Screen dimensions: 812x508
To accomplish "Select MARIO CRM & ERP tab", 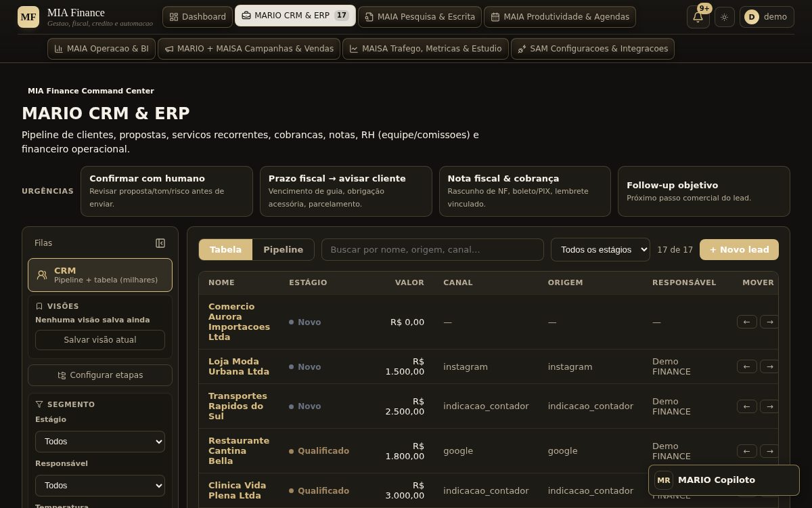I will click(295, 16).
